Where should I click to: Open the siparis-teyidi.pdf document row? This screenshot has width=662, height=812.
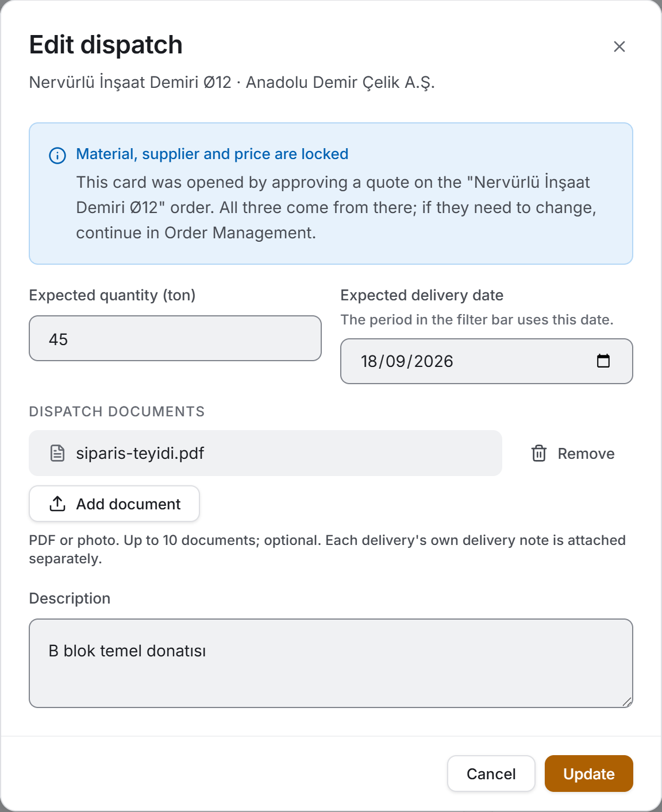tap(265, 453)
